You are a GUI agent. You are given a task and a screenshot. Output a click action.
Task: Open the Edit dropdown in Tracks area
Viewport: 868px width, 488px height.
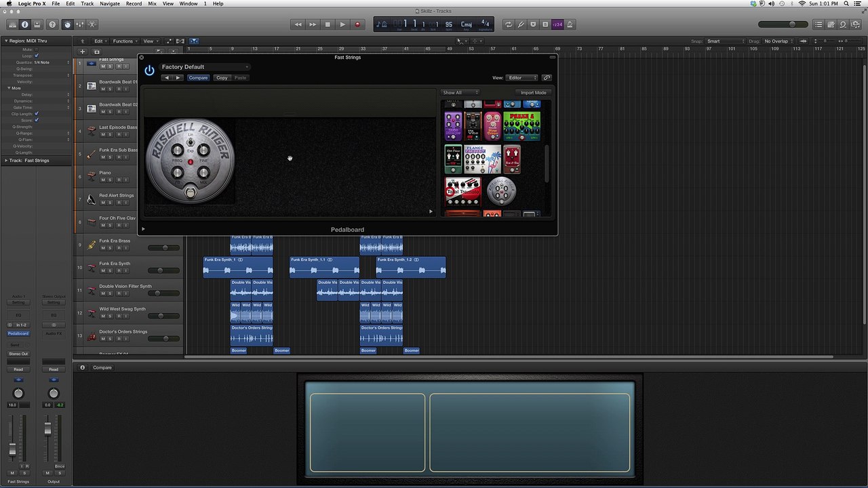100,41
